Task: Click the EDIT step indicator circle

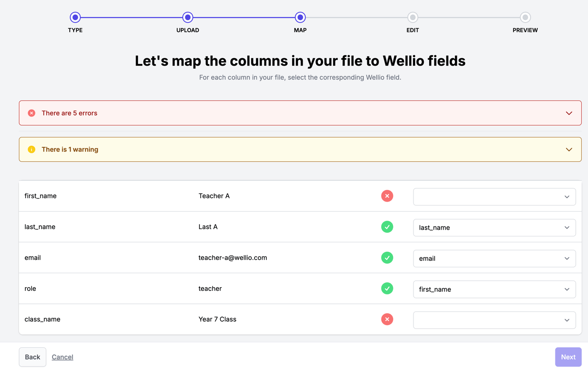Action: 412,17
